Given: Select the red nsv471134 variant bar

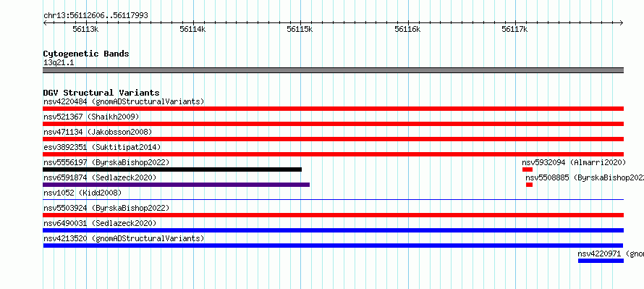Looking at the screenshot, I should pos(333,139).
